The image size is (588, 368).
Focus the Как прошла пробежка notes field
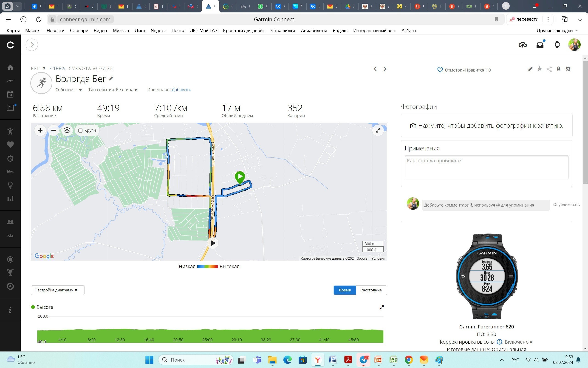pyautogui.click(x=486, y=167)
